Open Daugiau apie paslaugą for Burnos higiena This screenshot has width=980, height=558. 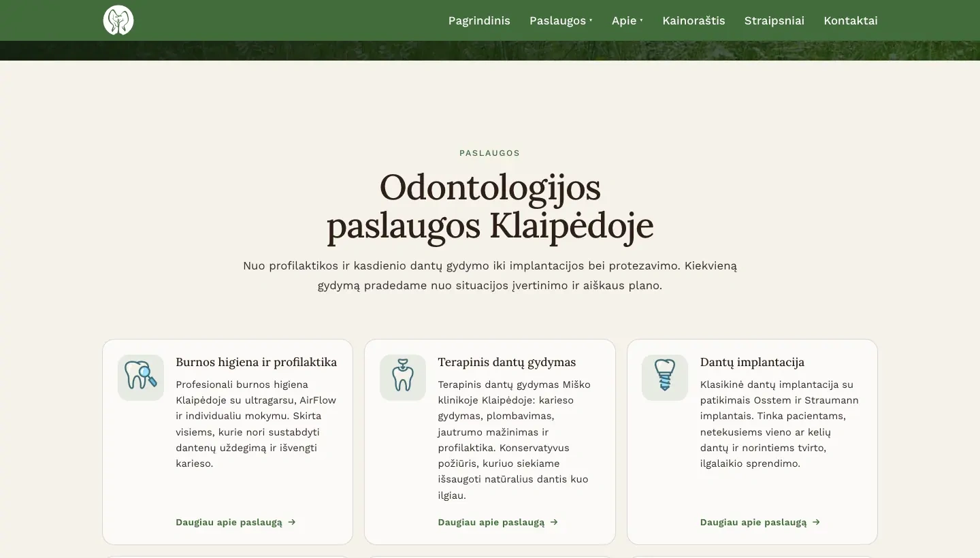(236, 522)
